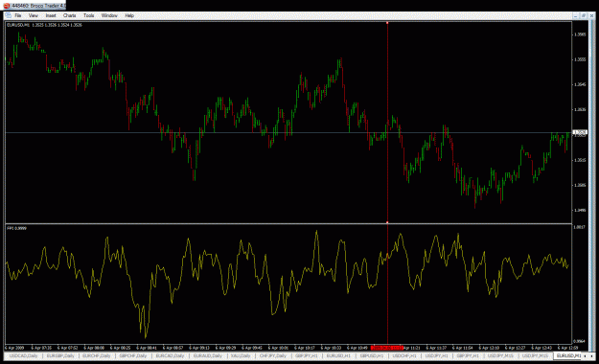This screenshot has width=599, height=364.
Task: Switch to the GBPUSD,H1 tab
Action: pos(371,356)
